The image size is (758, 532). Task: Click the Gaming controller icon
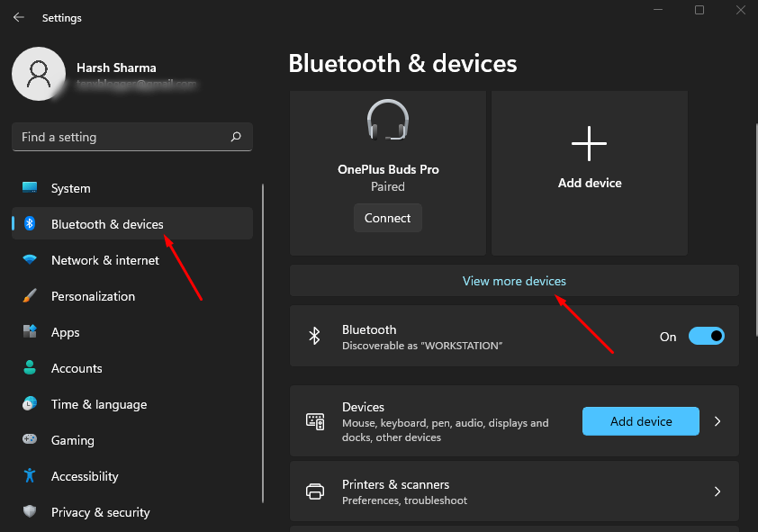[x=30, y=440]
